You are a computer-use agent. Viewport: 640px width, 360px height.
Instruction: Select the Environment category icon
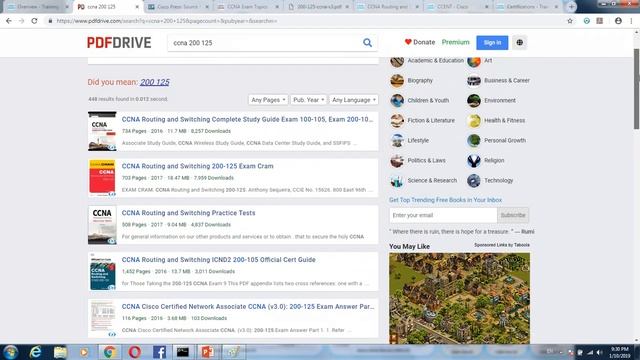(474, 100)
